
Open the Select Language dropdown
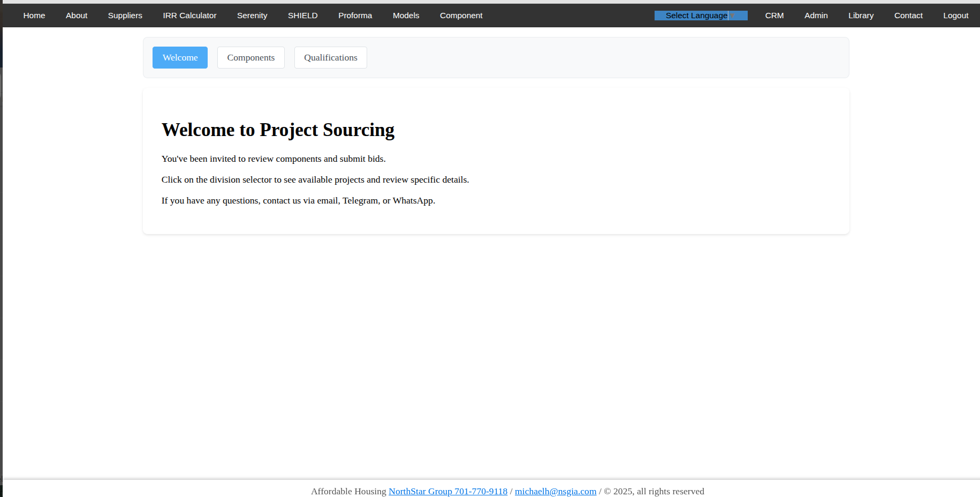(696, 16)
